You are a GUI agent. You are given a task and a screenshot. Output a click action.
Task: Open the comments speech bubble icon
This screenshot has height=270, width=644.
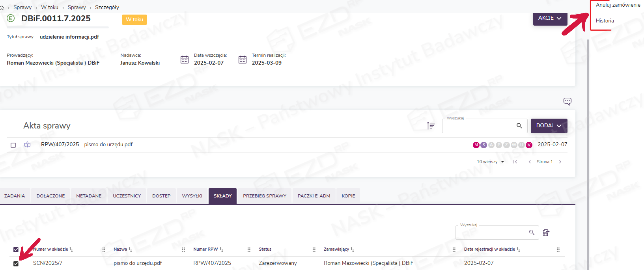[567, 101]
